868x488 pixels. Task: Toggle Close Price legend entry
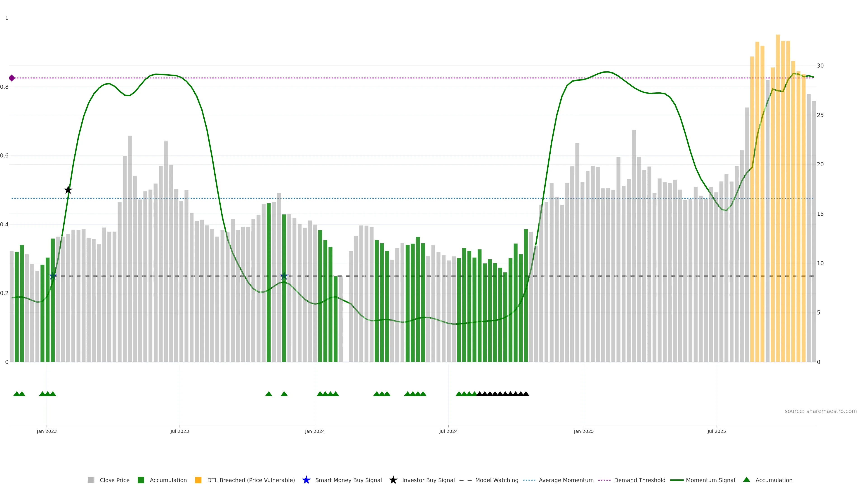pos(114,480)
